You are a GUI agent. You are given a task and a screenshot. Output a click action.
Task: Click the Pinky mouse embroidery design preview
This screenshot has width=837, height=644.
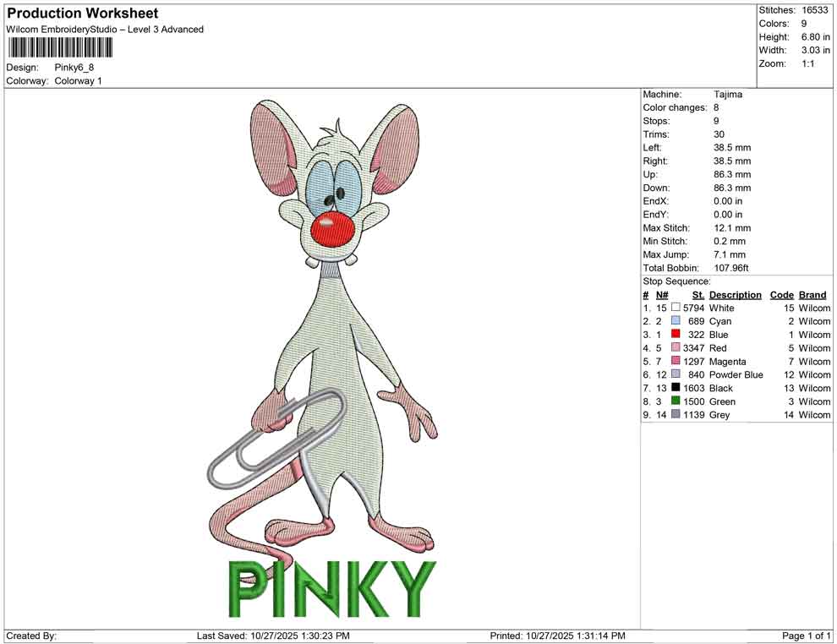click(322, 358)
